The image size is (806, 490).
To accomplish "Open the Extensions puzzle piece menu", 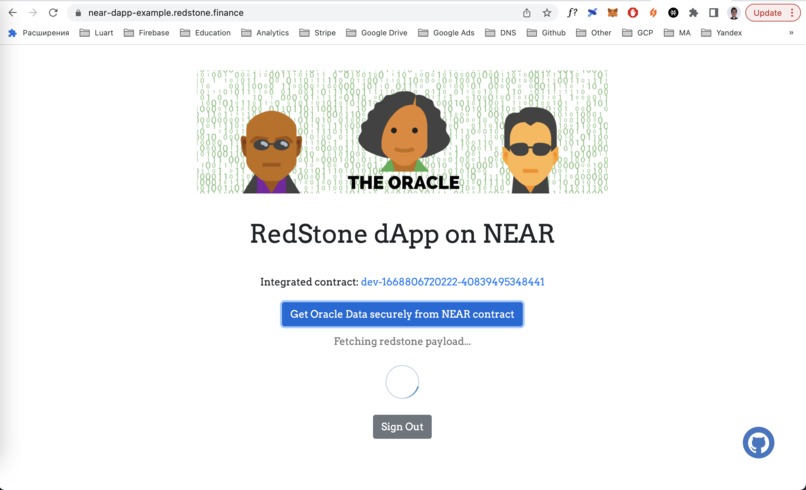I will pyautogui.click(x=693, y=13).
